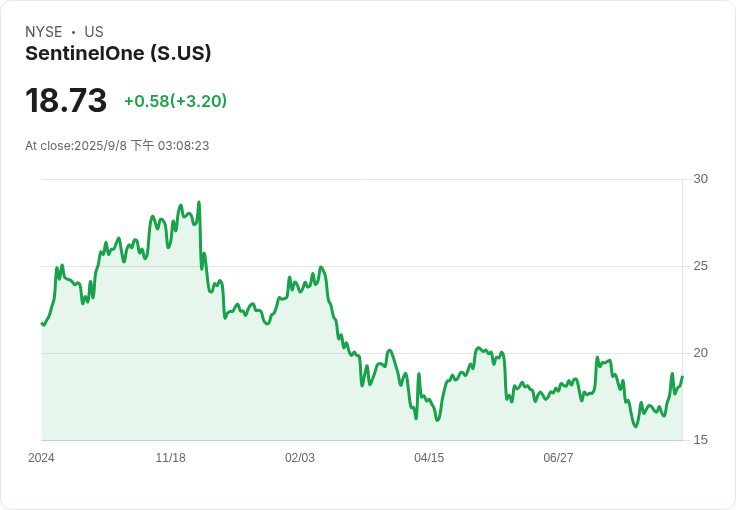Viewport: 736px width, 510px height.
Task: Click the 20 y-axis price label
Action: click(700, 353)
